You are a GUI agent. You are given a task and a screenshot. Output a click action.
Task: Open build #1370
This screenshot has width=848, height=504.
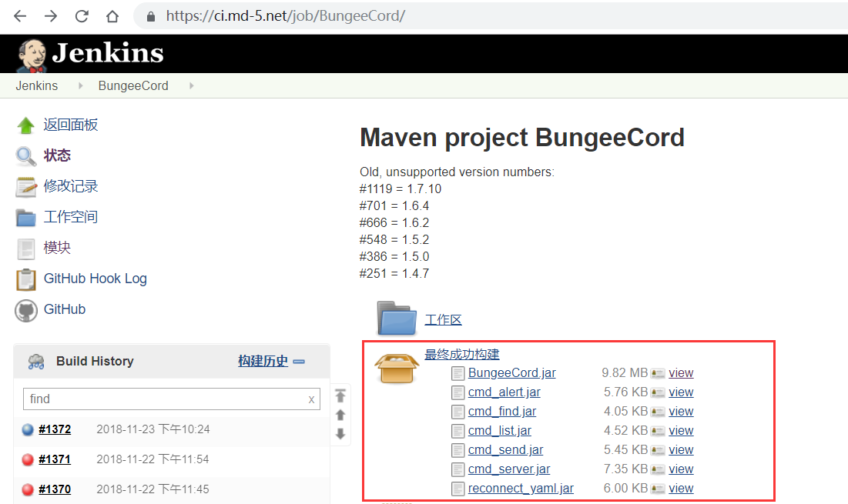55,489
